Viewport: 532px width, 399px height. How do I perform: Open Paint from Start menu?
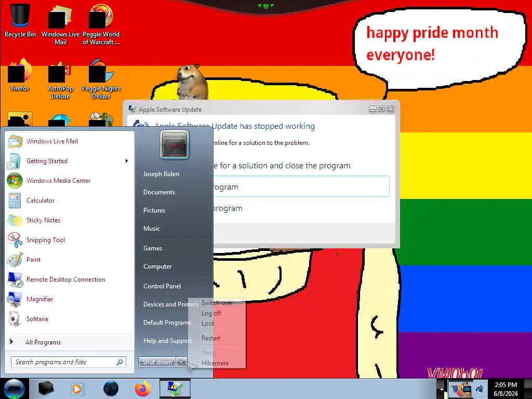[x=70, y=260]
